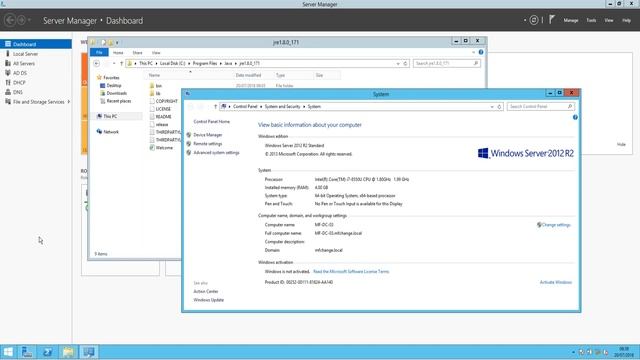Open File and Storage Services entry

[x=38, y=102]
